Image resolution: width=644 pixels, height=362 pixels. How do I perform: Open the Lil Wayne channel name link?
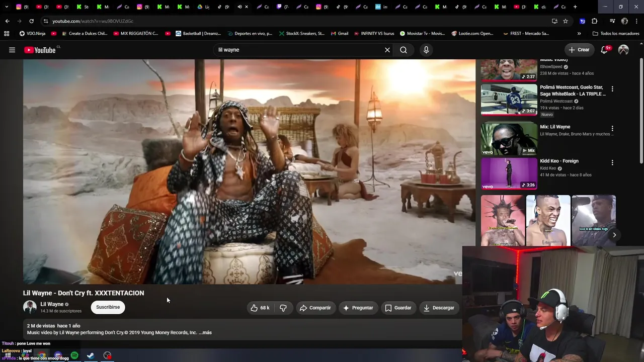tap(52, 304)
